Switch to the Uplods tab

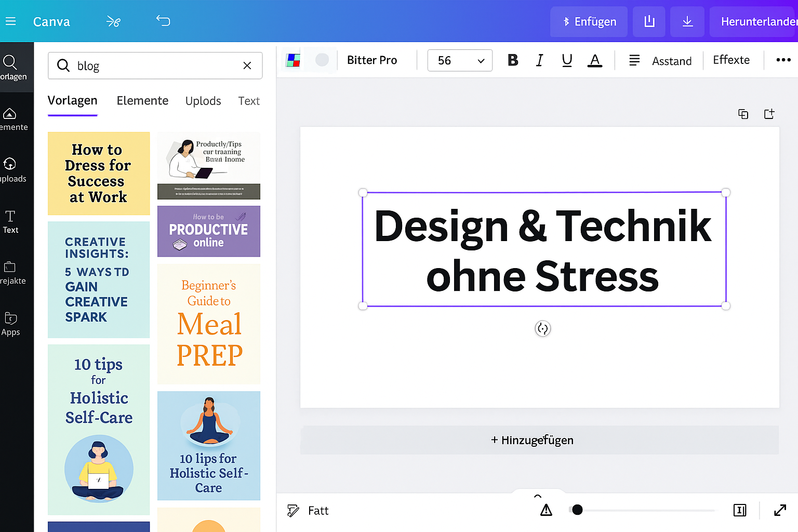point(203,101)
